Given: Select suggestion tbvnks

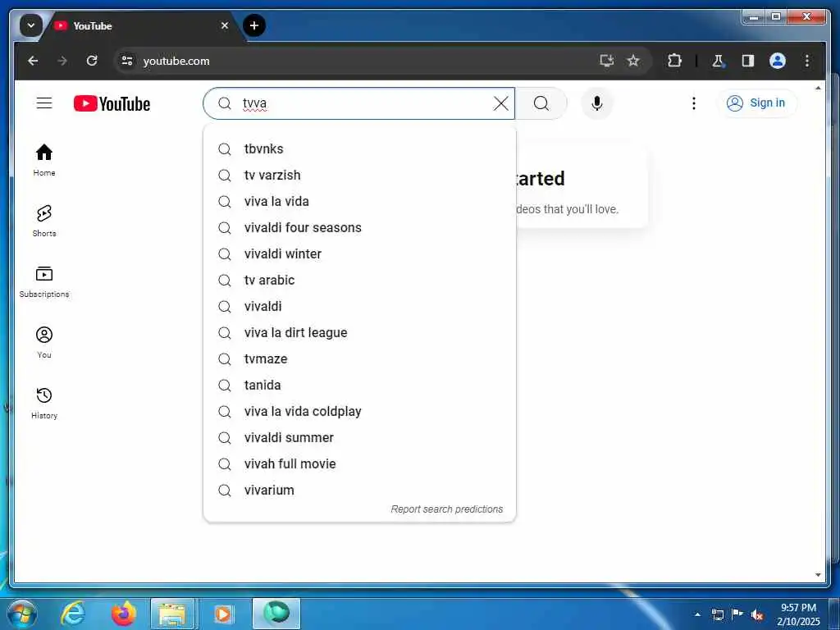Looking at the screenshot, I should point(359,149).
